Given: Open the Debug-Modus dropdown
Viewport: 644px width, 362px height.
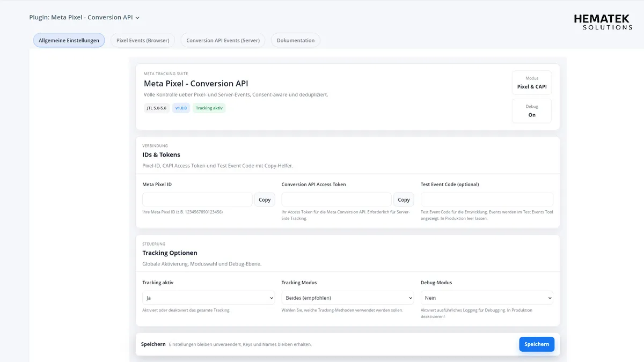Looking at the screenshot, I should pos(487,298).
